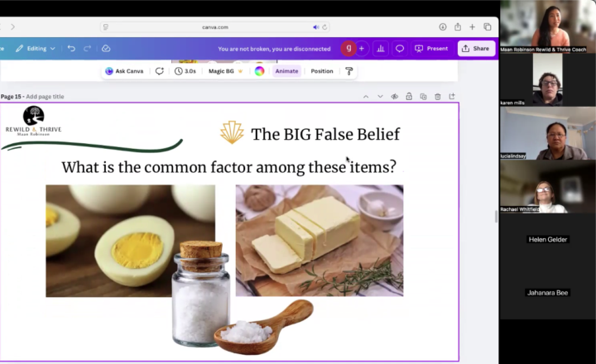Open the comments speech bubble icon
Viewport: 596px width, 364px height.
click(x=400, y=49)
